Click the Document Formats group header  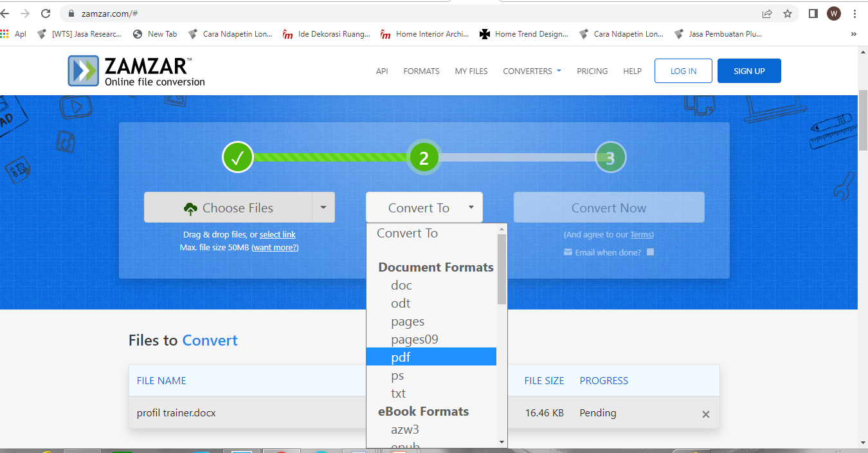click(436, 267)
